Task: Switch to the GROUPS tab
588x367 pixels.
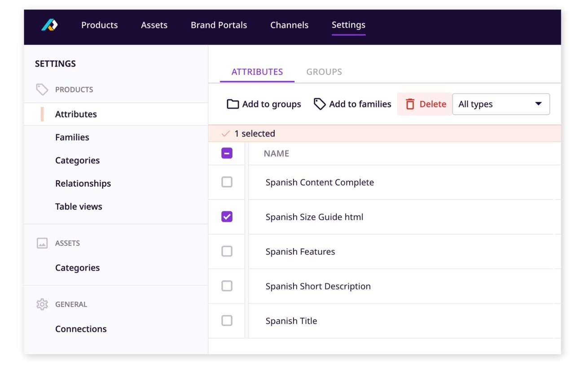Action: pos(324,71)
